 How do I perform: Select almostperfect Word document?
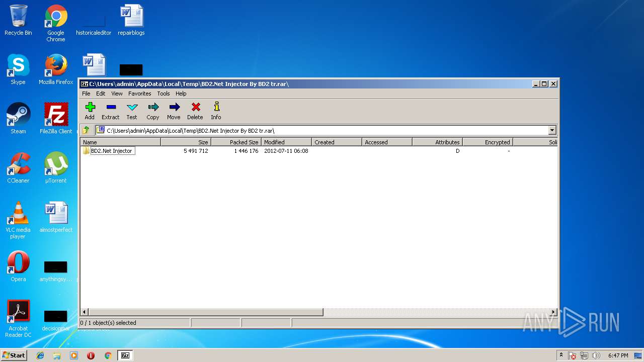[56, 217]
